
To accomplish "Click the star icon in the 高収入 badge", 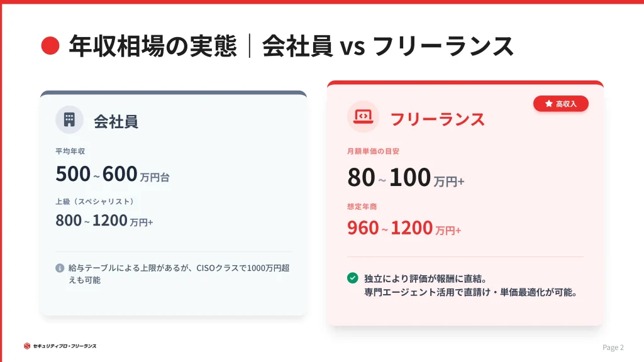I will click(x=548, y=104).
